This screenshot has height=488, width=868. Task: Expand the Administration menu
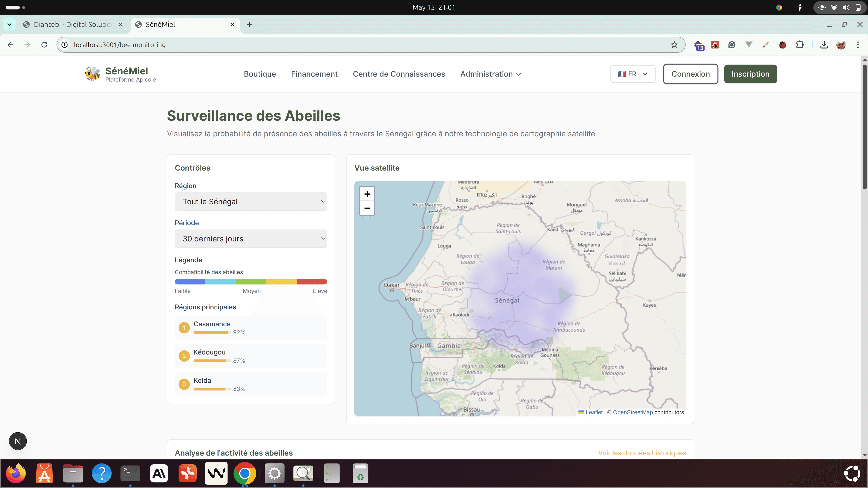click(490, 74)
